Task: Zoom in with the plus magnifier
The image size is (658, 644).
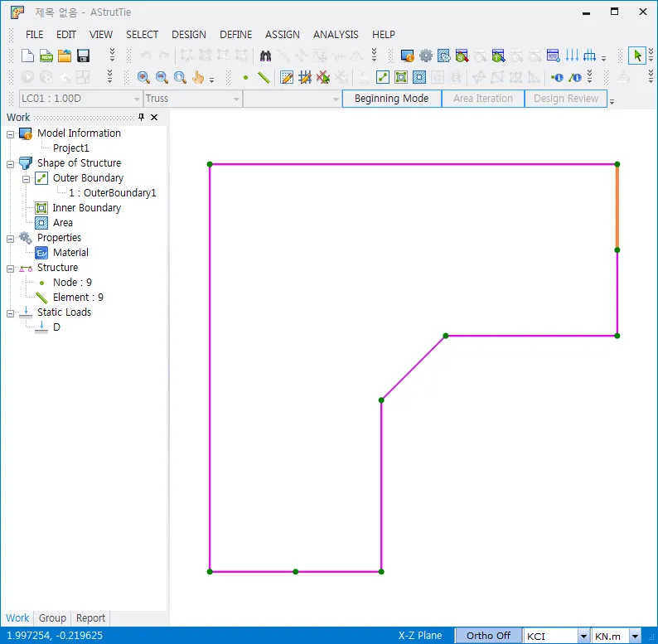Action: [x=143, y=77]
